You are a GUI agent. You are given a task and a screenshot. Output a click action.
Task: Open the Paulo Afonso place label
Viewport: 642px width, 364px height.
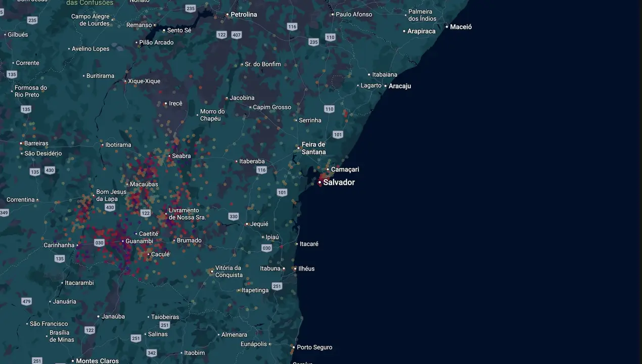354,15
